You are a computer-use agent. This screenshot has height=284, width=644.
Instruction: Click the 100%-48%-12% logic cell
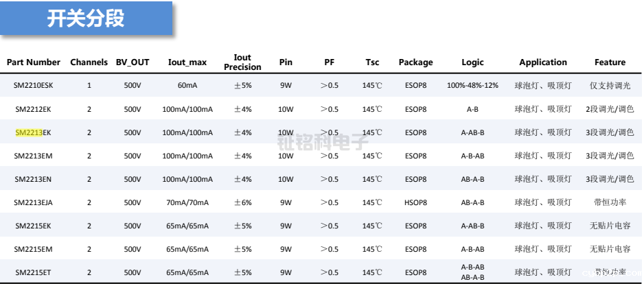coord(472,86)
